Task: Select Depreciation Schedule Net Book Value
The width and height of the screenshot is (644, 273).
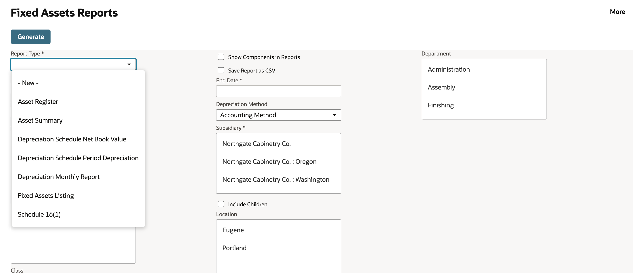Action: pos(78,139)
